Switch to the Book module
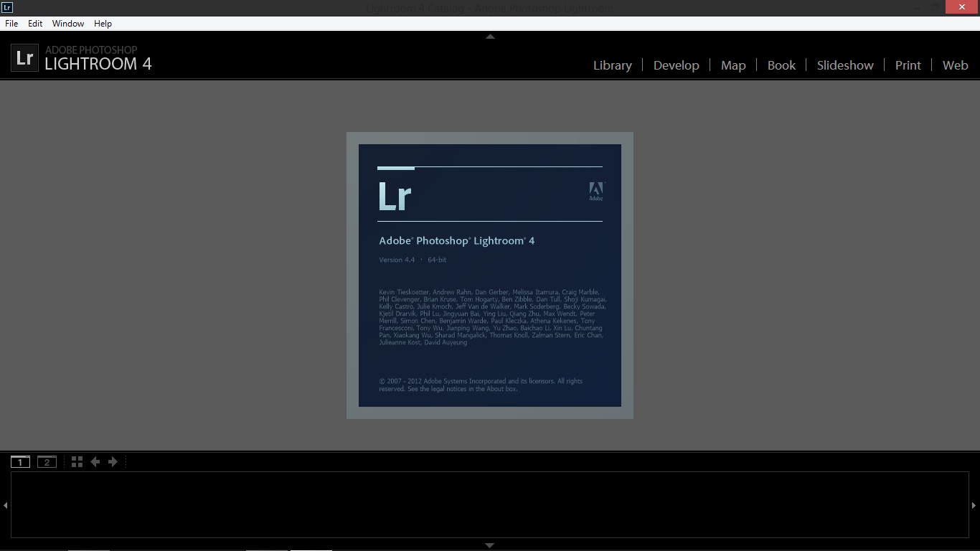Screen dimensions: 980x551 [781, 65]
